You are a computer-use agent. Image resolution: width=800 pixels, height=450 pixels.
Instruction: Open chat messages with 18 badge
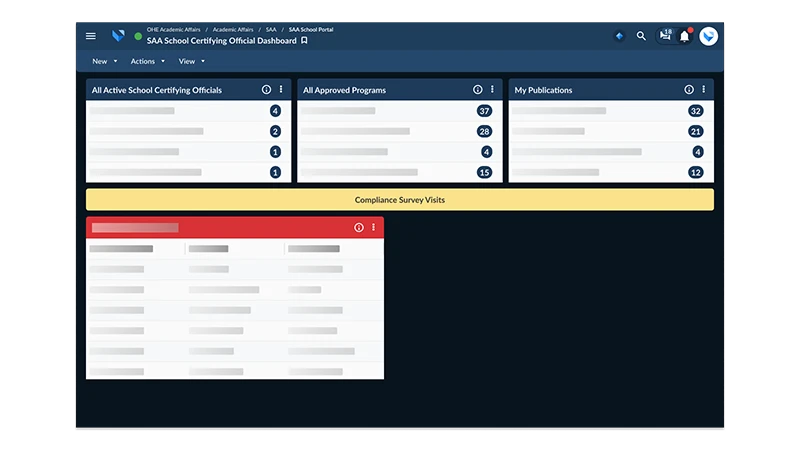click(x=665, y=35)
